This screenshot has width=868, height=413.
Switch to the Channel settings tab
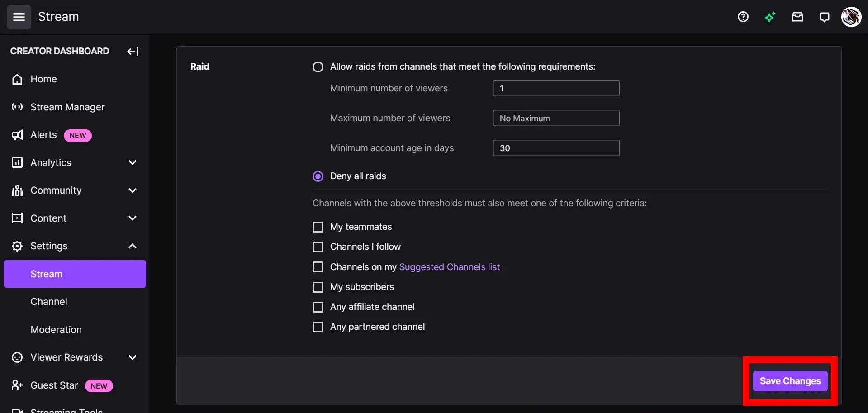click(49, 301)
